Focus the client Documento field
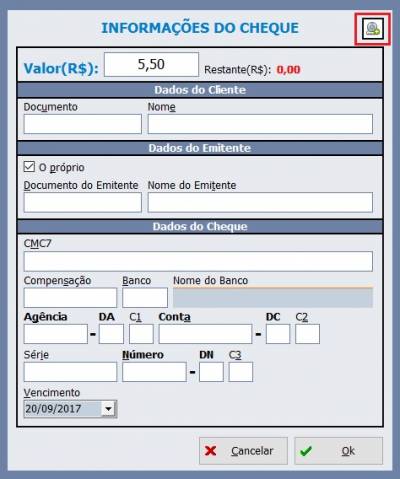Screen dimensions: 400x479 (83, 124)
